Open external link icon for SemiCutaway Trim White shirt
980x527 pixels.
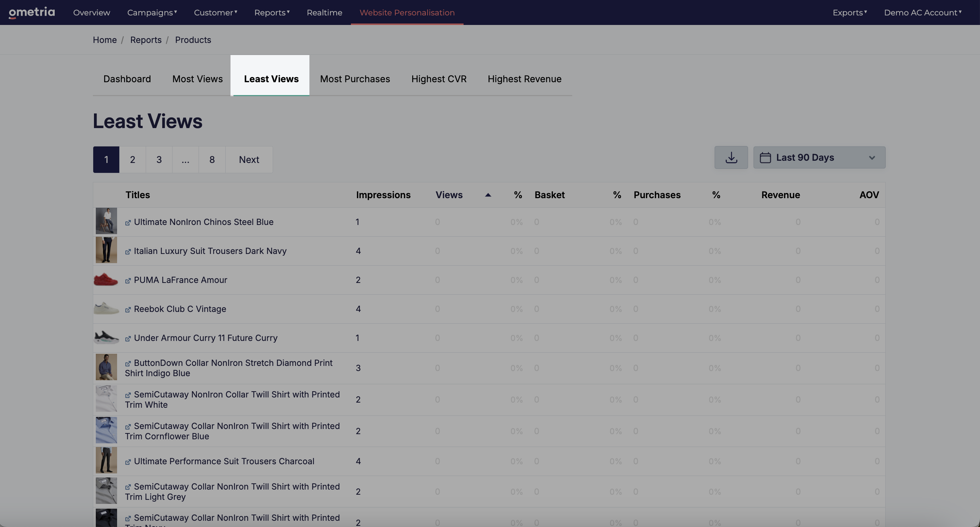pyautogui.click(x=128, y=395)
